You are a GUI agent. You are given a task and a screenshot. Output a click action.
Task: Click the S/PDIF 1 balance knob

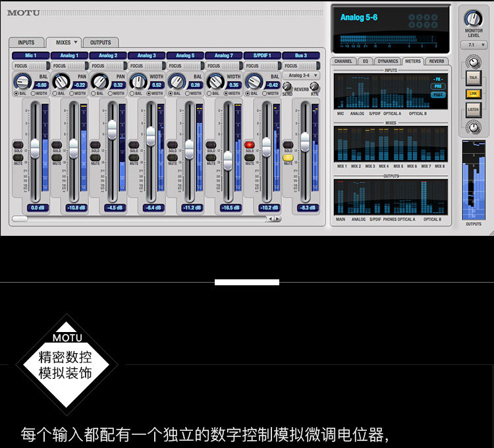pos(254,82)
